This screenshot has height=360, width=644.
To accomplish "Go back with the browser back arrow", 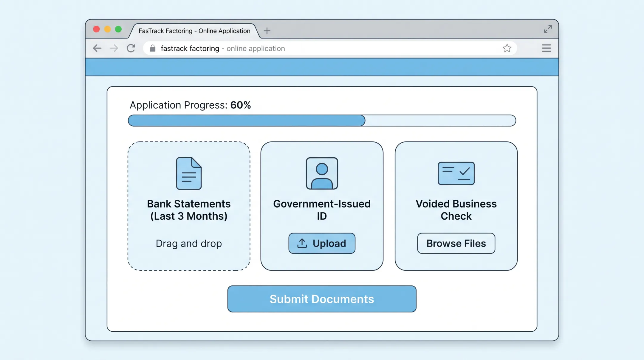I will tap(97, 48).
